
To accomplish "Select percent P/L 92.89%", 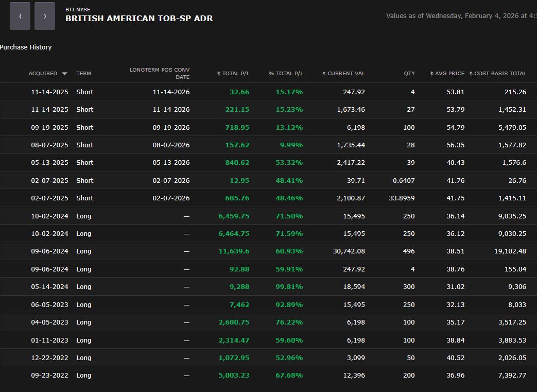I will [289, 304].
